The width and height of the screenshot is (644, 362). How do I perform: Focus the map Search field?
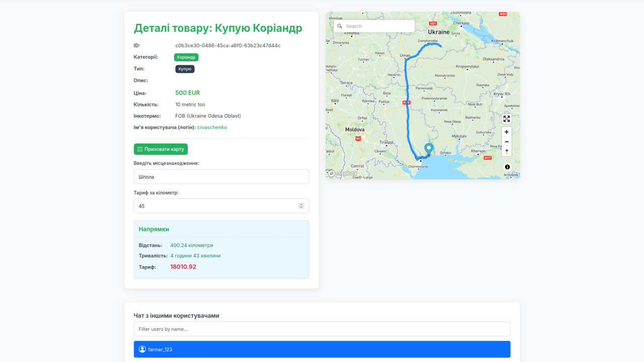[377, 26]
